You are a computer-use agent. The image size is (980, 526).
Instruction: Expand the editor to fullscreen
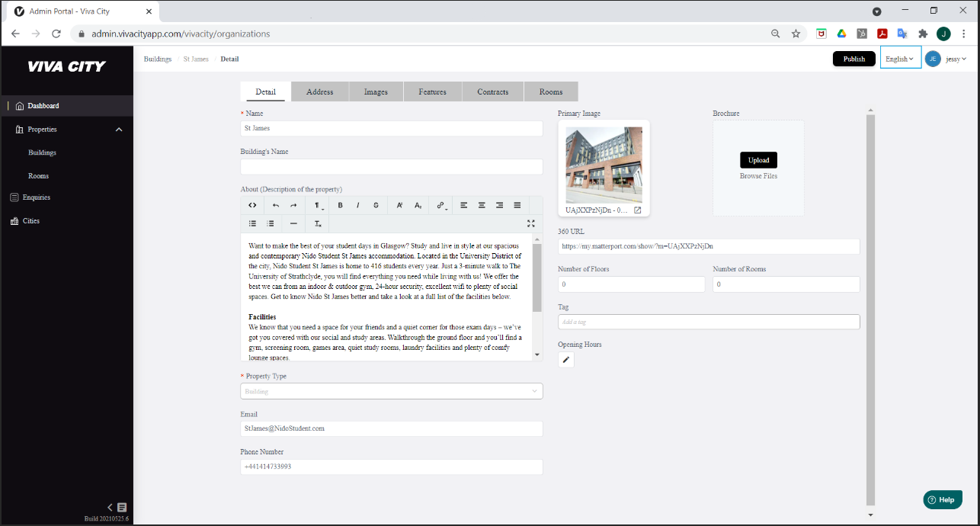531,223
